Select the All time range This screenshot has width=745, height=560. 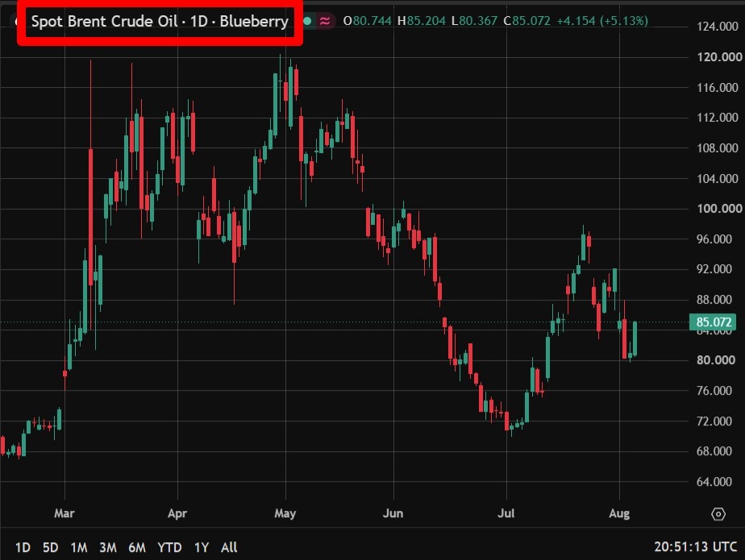click(229, 548)
